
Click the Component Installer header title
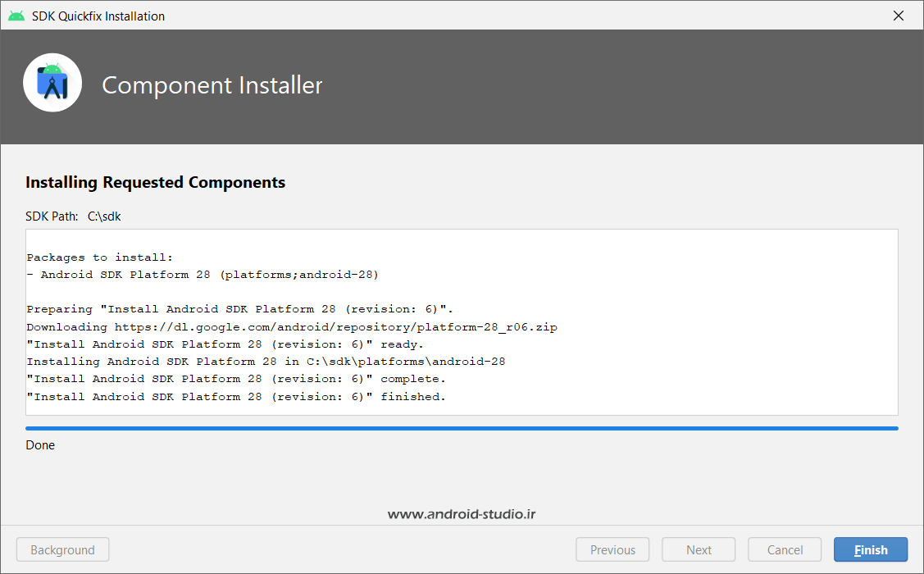pyautogui.click(x=212, y=85)
